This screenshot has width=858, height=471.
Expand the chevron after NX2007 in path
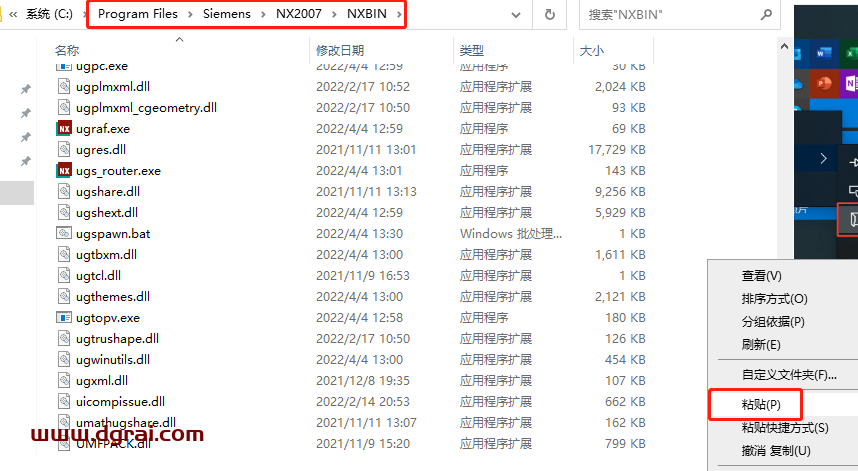334,15
